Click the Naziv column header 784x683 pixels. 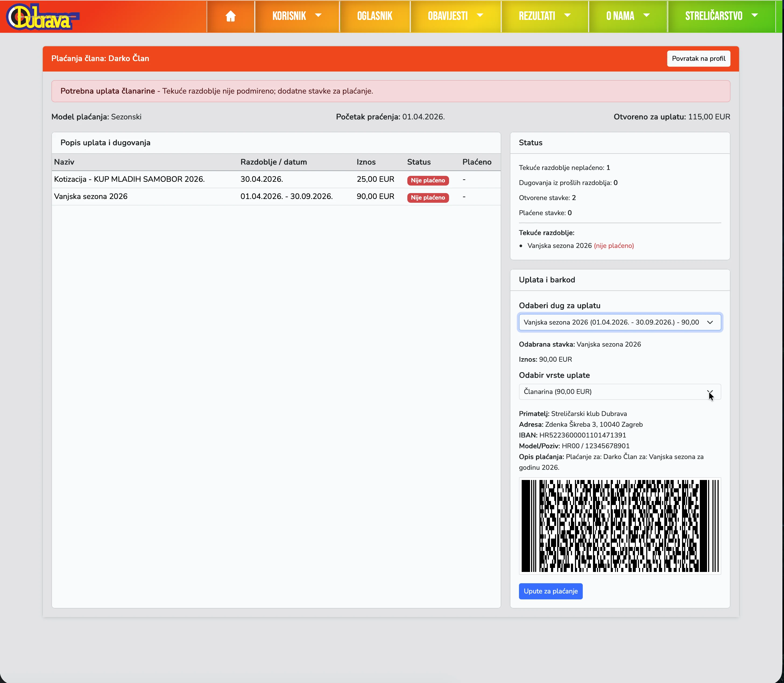[64, 162]
